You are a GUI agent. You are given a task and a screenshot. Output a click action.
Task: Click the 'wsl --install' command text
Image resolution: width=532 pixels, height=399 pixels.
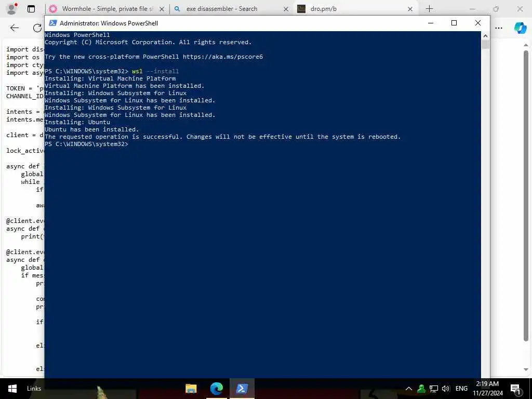coord(155,71)
